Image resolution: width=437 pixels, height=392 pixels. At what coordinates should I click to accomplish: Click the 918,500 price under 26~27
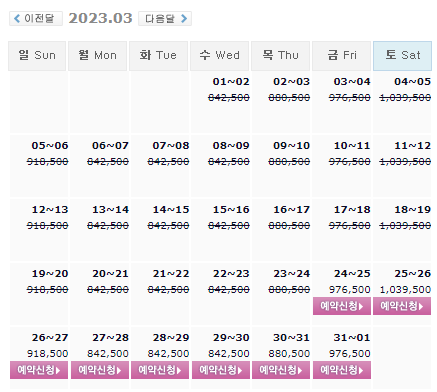(47, 353)
